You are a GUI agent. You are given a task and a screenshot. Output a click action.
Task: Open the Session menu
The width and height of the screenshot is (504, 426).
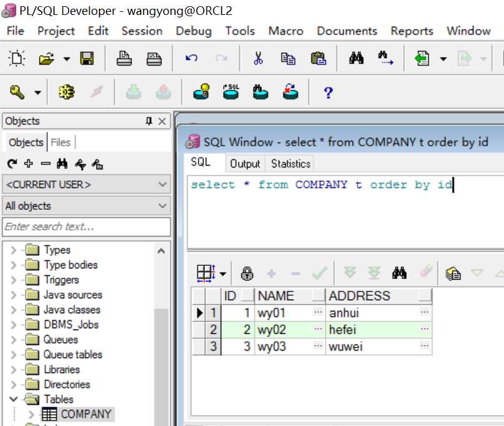(x=142, y=31)
